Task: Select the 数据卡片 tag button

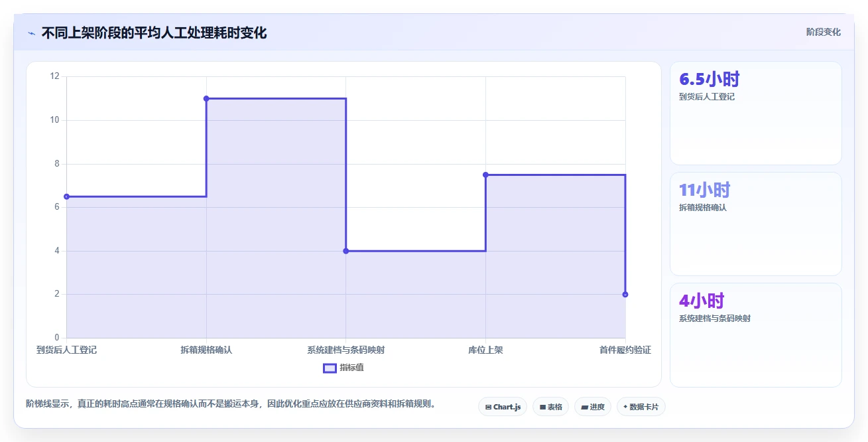Action: click(x=641, y=407)
